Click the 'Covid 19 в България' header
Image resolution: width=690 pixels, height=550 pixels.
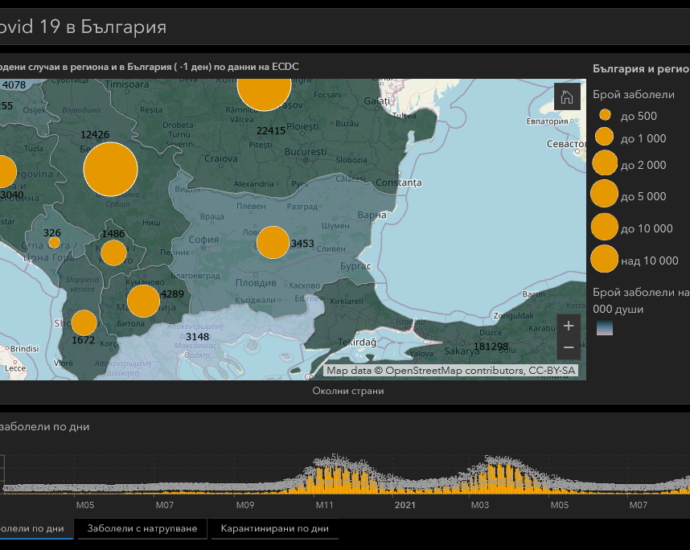click(x=83, y=27)
